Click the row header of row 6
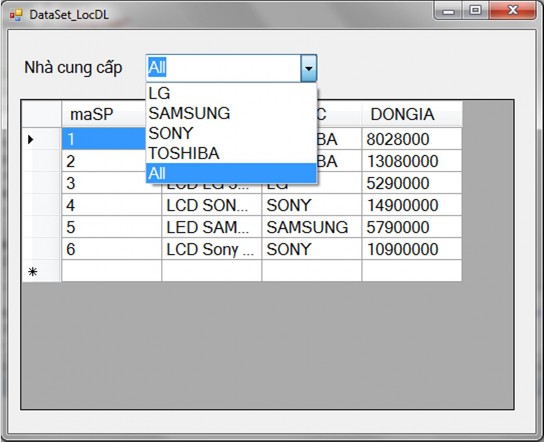 (x=42, y=249)
